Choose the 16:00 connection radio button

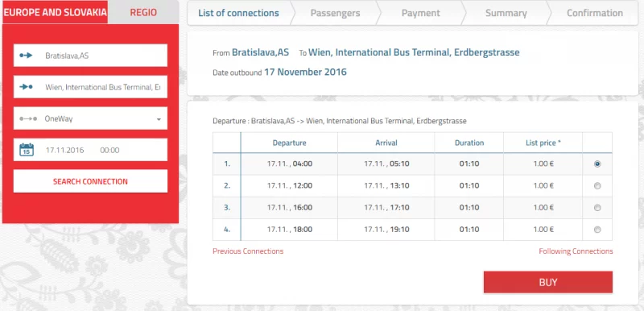[x=597, y=208]
